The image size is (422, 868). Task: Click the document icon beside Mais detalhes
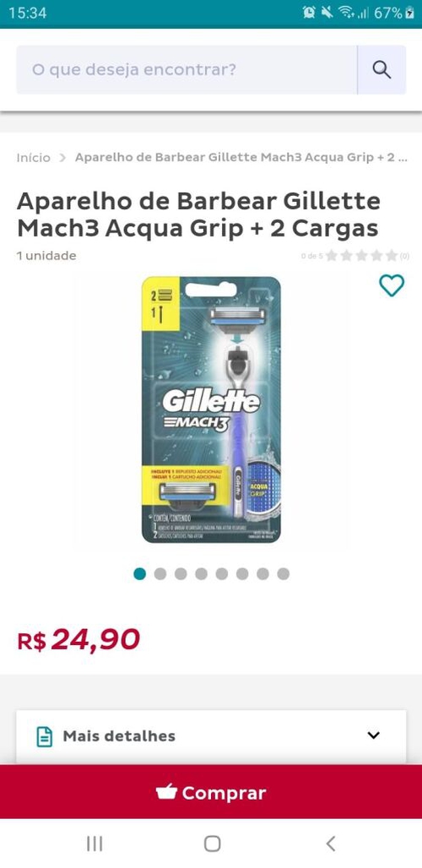coord(44,736)
